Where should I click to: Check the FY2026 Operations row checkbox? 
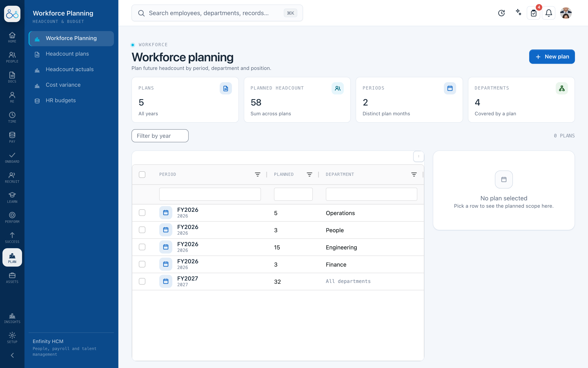[142, 213]
